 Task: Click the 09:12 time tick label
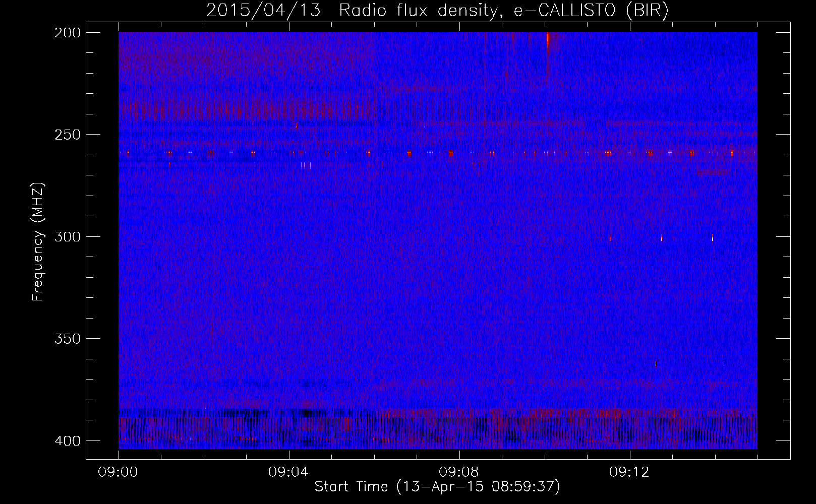coord(630,472)
